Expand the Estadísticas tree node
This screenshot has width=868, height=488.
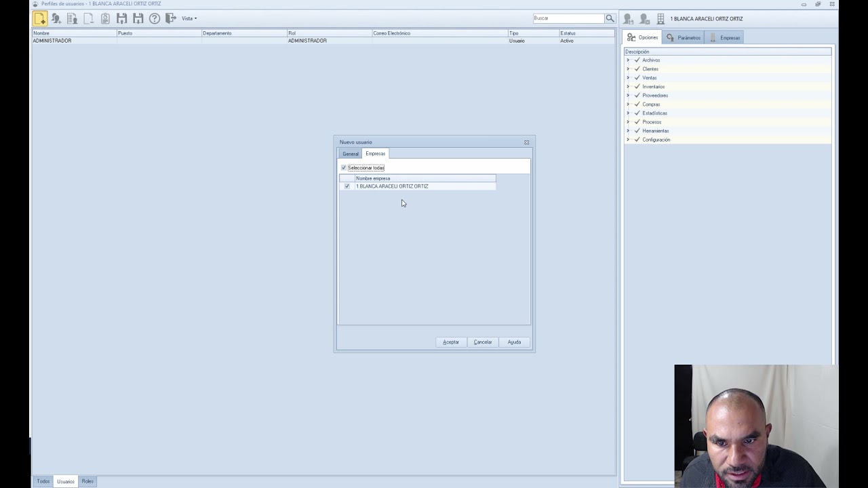[628, 113]
